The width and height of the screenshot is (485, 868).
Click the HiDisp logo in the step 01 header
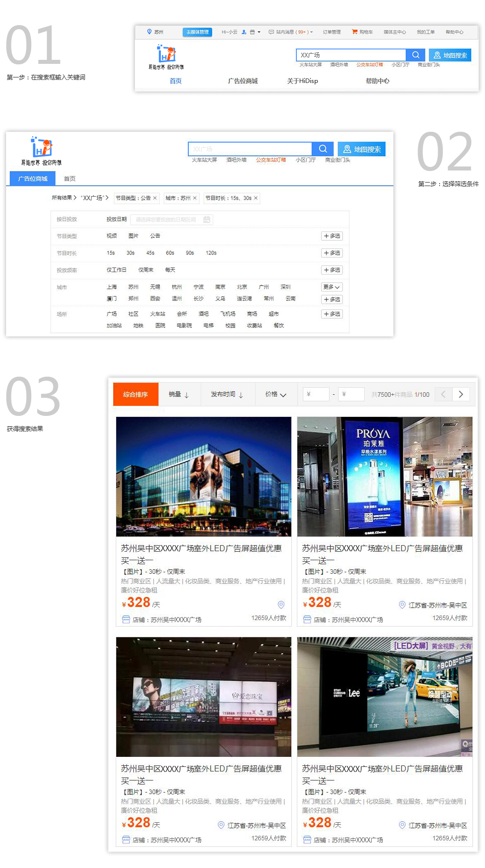coord(166,57)
